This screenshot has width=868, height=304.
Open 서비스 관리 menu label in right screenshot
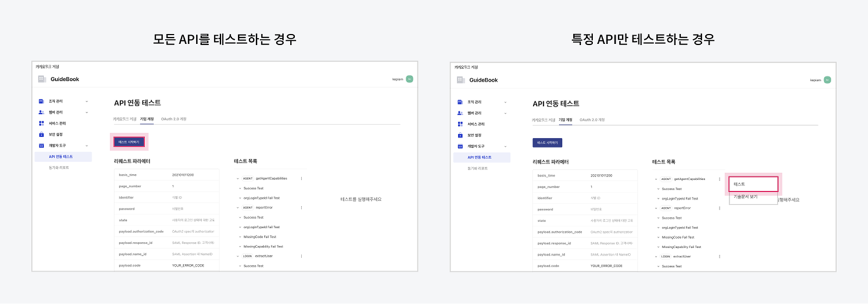tap(475, 124)
